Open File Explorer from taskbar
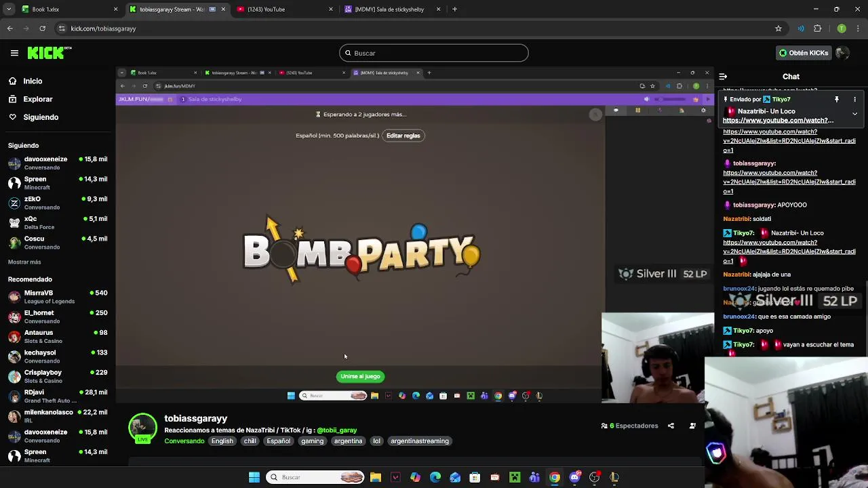868x488 pixels. tap(376, 477)
